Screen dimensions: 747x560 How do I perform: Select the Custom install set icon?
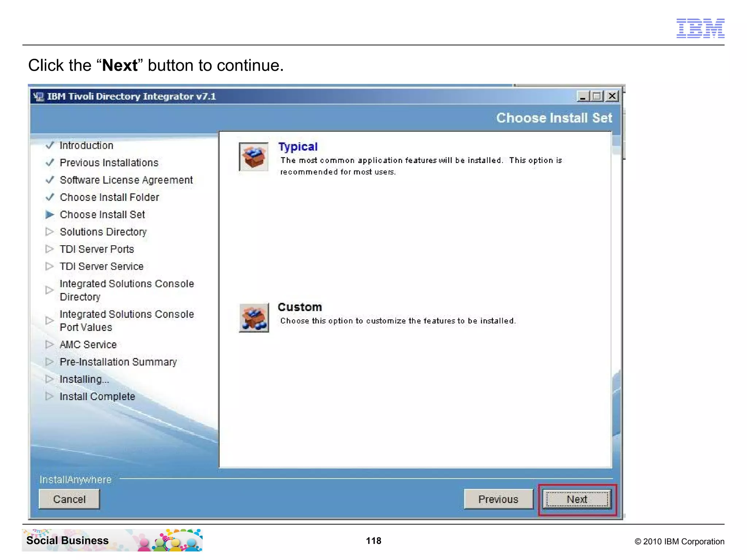(254, 317)
